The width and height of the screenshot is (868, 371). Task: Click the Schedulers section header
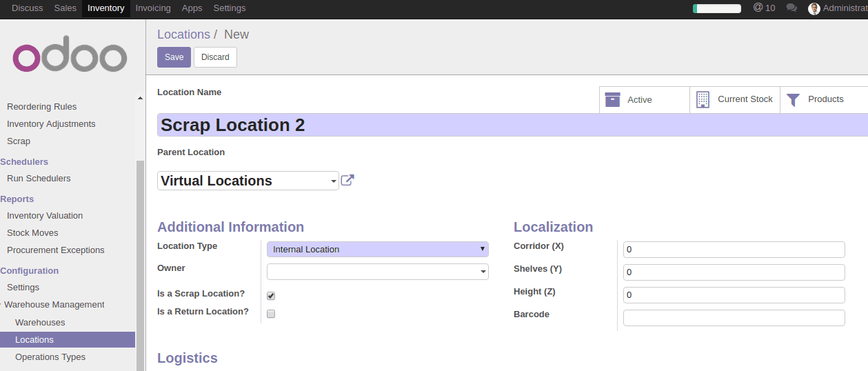[x=24, y=162]
